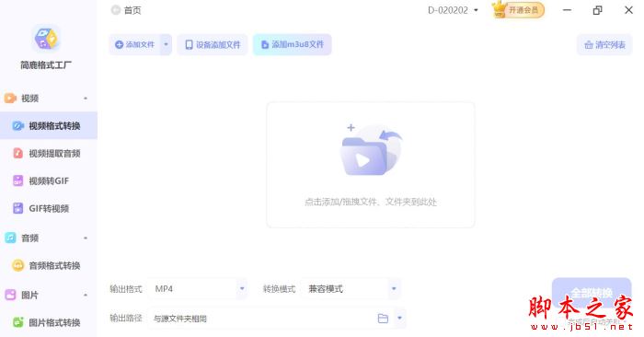Click the 添加m3u8文件 button
The height and width of the screenshot is (337, 644).
point(293,44)
